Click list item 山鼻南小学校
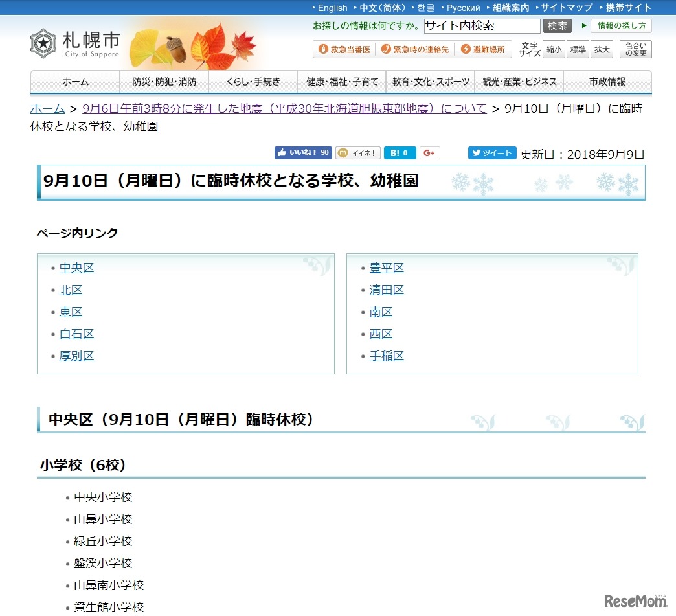Screen dimensions: 676x616 109,585
